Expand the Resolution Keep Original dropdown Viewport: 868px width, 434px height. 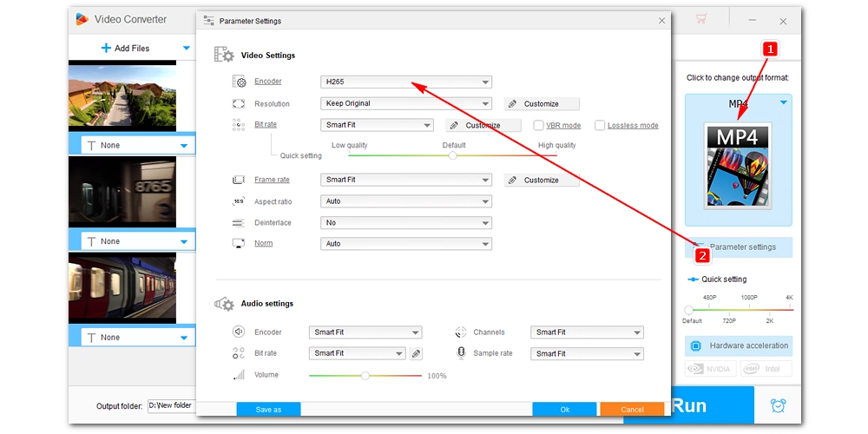click(x=405, y=103)
